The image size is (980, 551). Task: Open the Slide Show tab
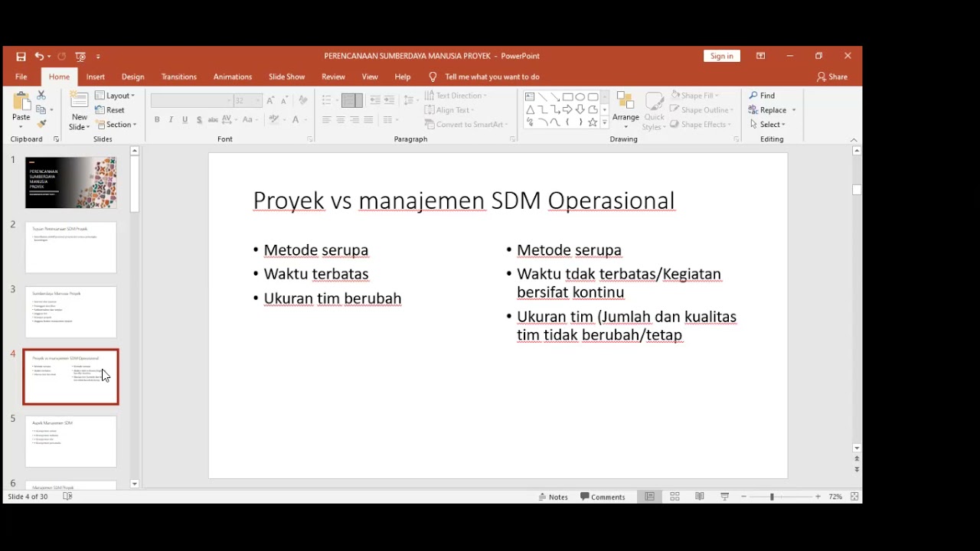click(x=286, y=77)
